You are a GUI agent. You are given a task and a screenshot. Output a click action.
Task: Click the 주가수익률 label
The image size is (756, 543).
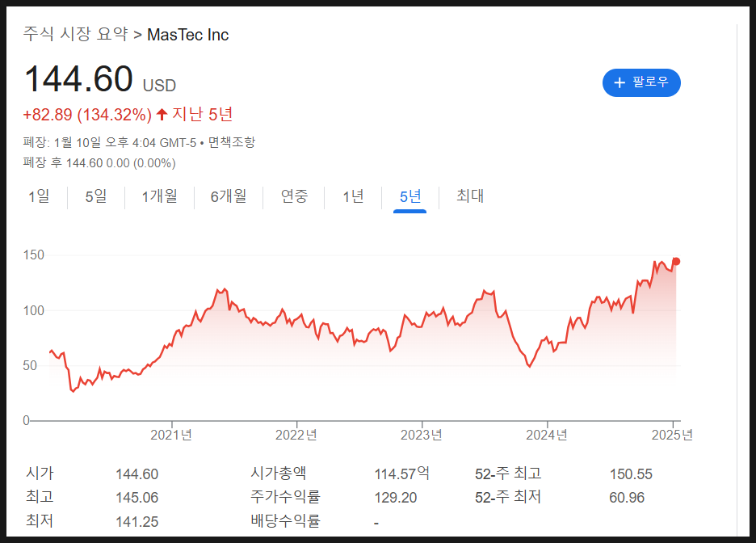coord(285,497)
